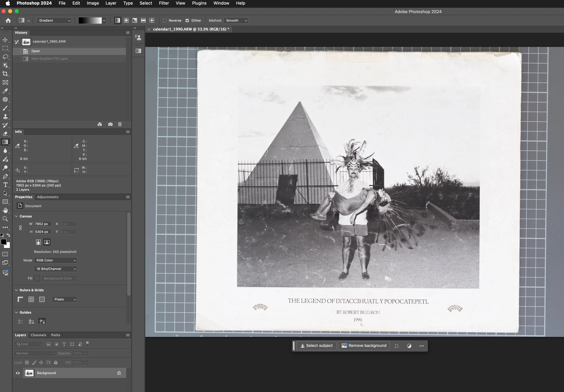
Task: Create new snapshot camera icon in History
Action: coord(111,124)
